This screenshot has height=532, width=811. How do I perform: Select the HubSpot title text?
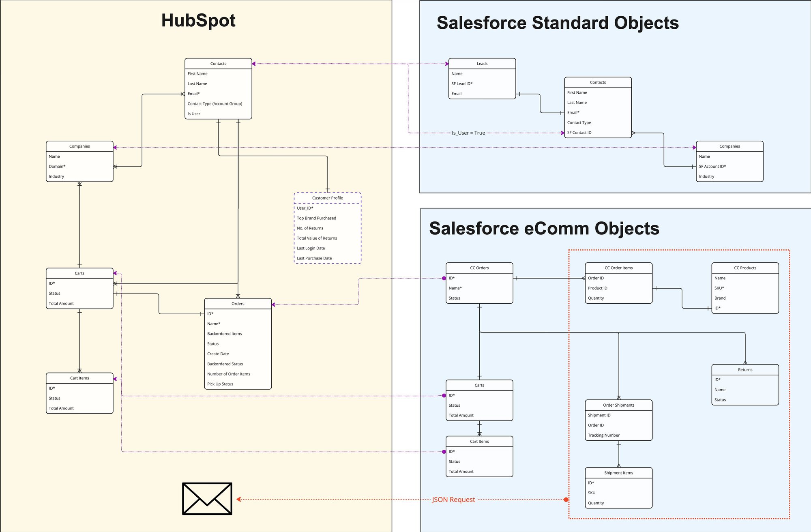pos(198,21)
